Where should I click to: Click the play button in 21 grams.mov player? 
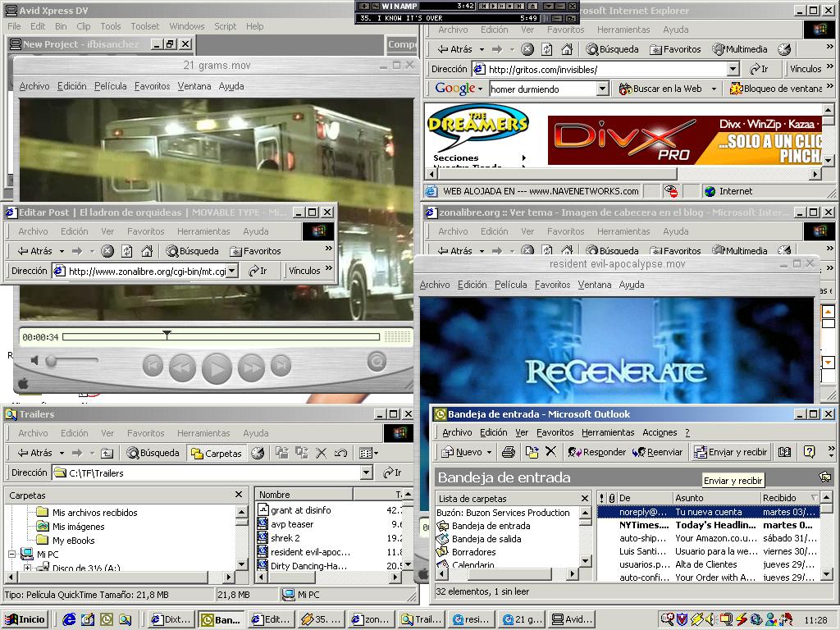pyautogui.click(x=217, y=368)
